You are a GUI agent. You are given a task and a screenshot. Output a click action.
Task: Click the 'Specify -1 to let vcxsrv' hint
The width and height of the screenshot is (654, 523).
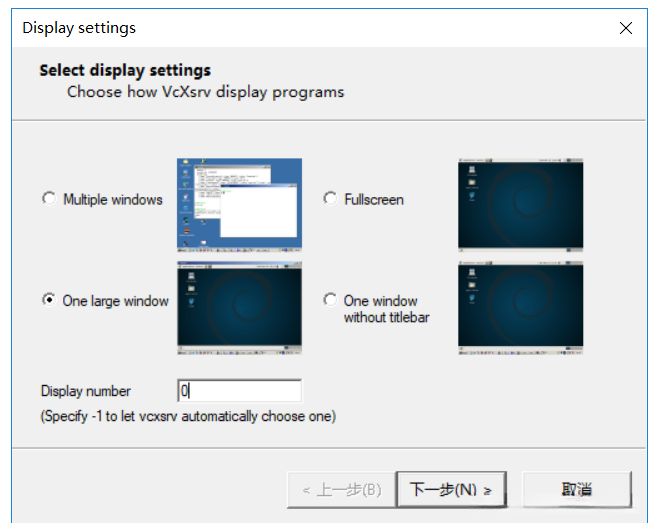pos(188,416)
